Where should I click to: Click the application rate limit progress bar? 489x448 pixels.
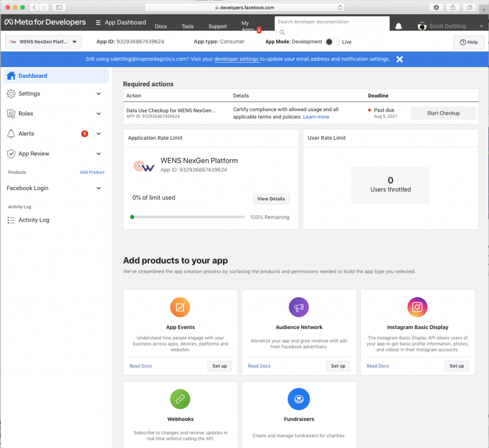(x=188, y=217)
